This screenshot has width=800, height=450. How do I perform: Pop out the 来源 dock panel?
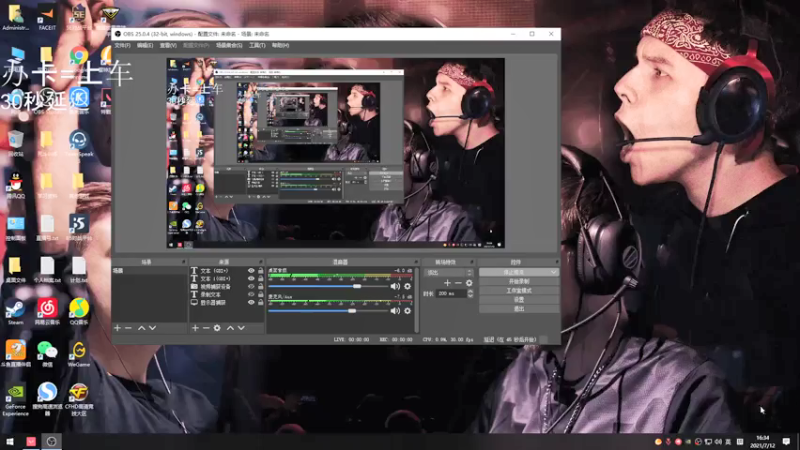[261, 262]
